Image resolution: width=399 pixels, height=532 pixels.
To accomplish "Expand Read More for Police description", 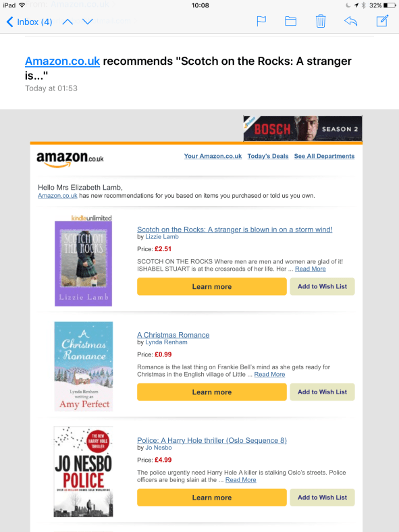I will tap(240, 480).
